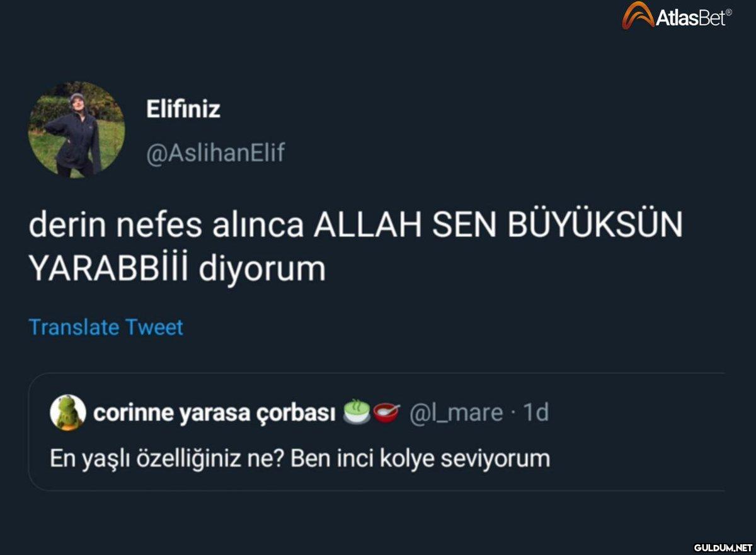Click the word diyorum in main tweet
Image resolution: width=756 pixels, height=555 pixels.
[x=262, y=270]
